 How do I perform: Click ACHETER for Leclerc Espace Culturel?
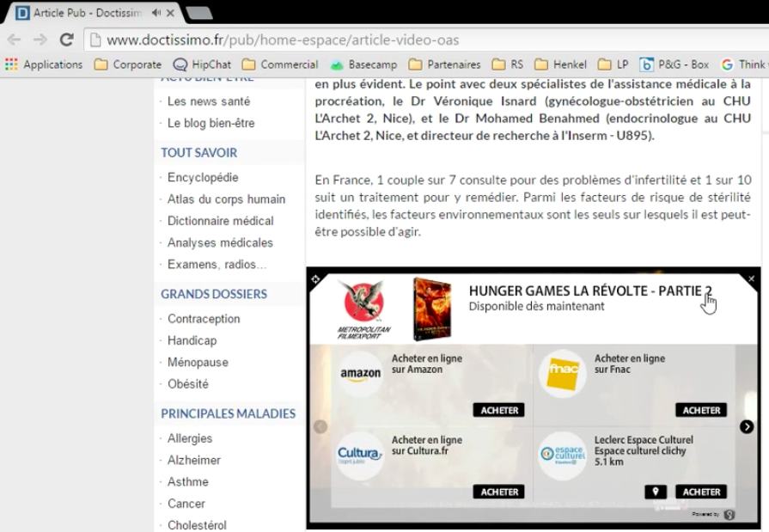pos(701,492)
